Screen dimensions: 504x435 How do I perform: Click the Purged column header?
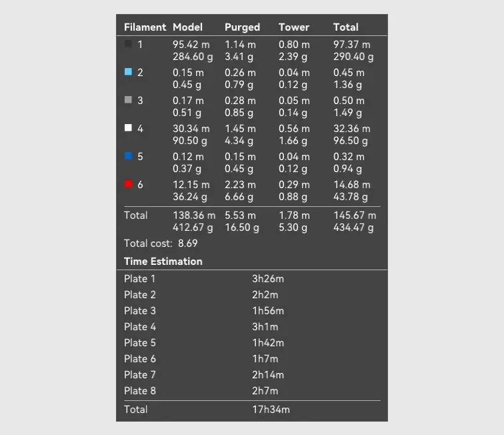point(242,27)
